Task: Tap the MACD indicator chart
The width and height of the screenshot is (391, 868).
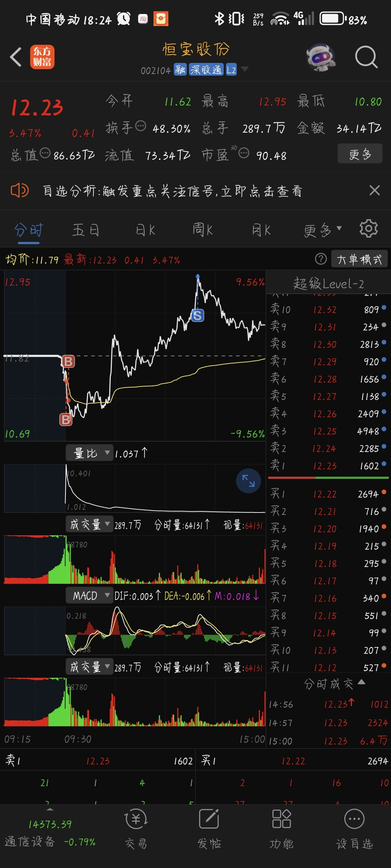Action: 135,630
